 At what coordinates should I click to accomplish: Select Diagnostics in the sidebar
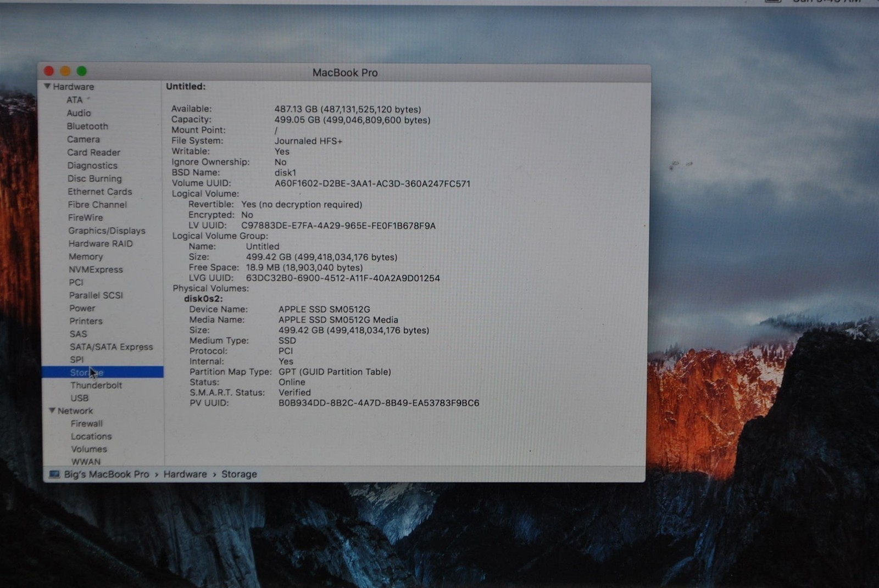(92, 166)
